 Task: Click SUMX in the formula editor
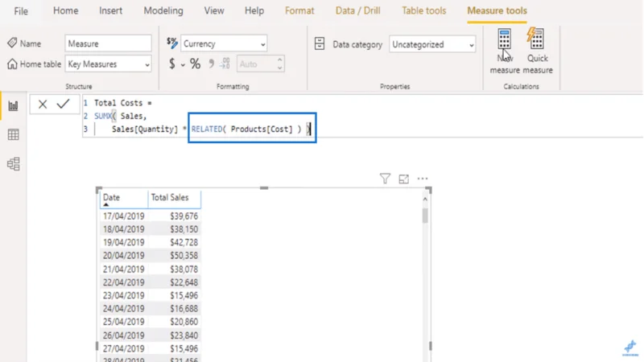103,116
